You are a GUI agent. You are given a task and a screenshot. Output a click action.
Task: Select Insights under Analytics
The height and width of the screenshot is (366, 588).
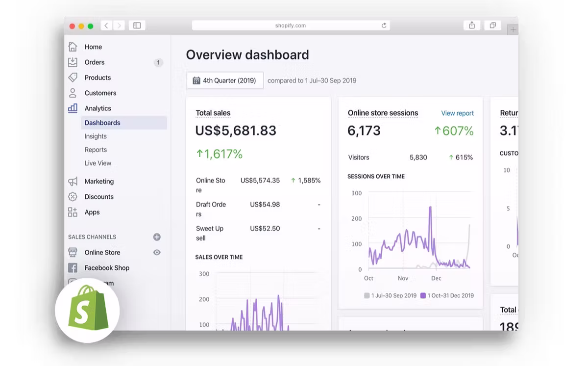click(96, 136)
